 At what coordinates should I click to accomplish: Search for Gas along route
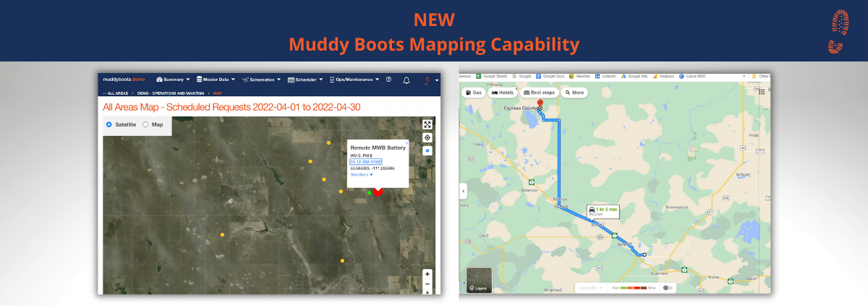coord(474,93)
